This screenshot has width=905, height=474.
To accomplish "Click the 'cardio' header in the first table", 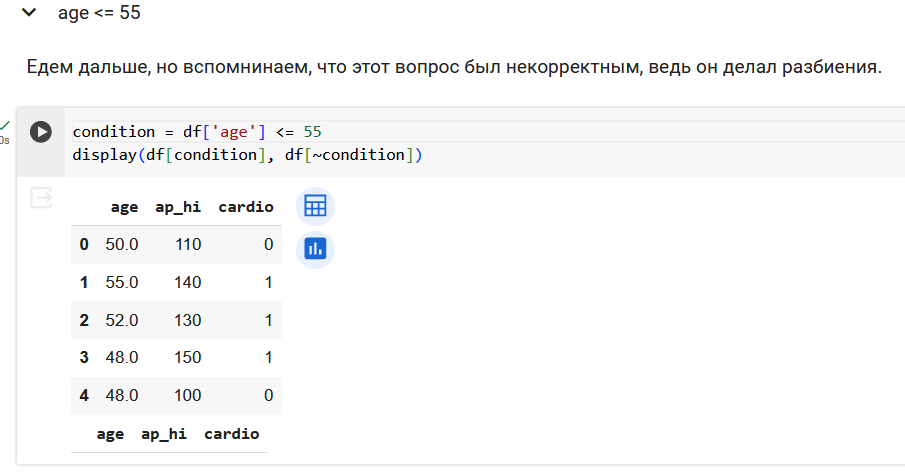I will (246, 207).
